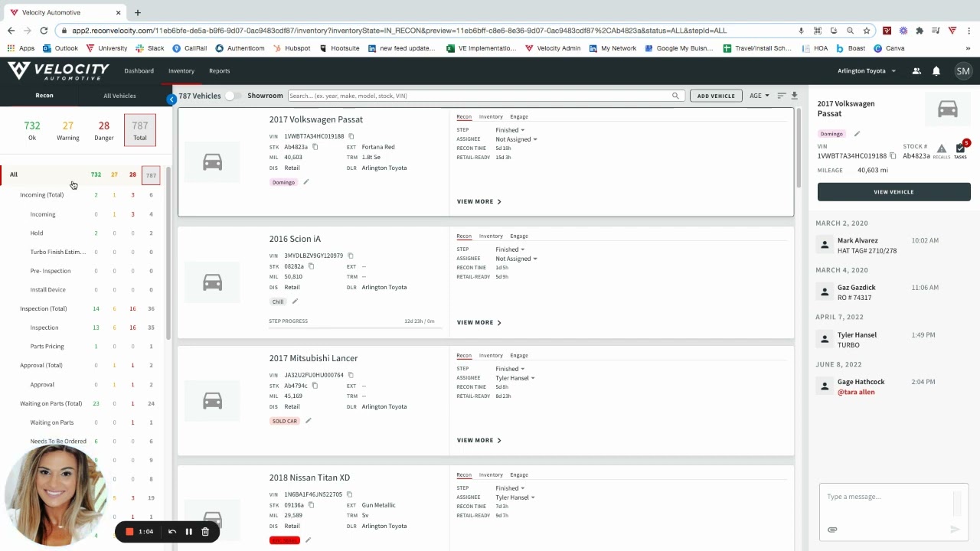Toggle the Showroom switch

click(x=234, y=96)
